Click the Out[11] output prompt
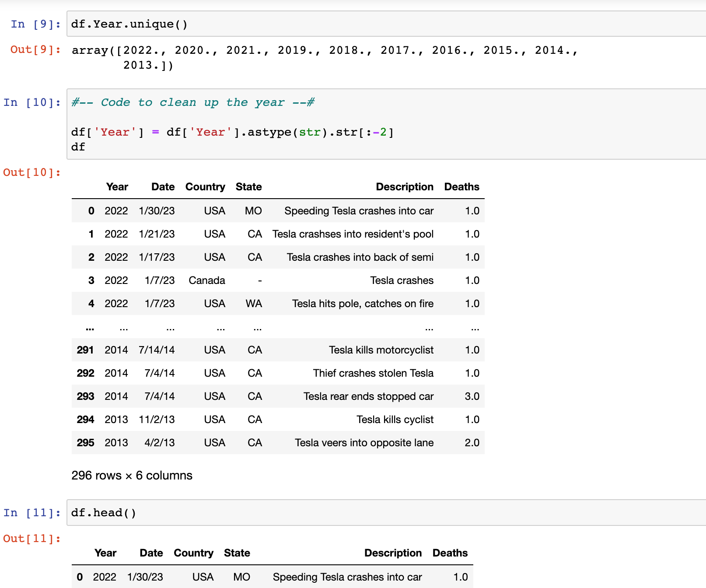 coord(32,539)
